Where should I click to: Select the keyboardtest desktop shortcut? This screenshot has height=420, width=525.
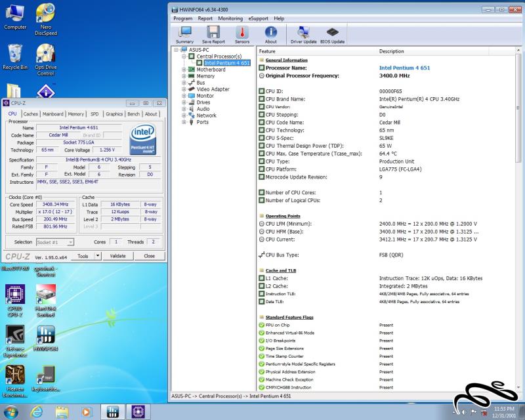(46, 379)
